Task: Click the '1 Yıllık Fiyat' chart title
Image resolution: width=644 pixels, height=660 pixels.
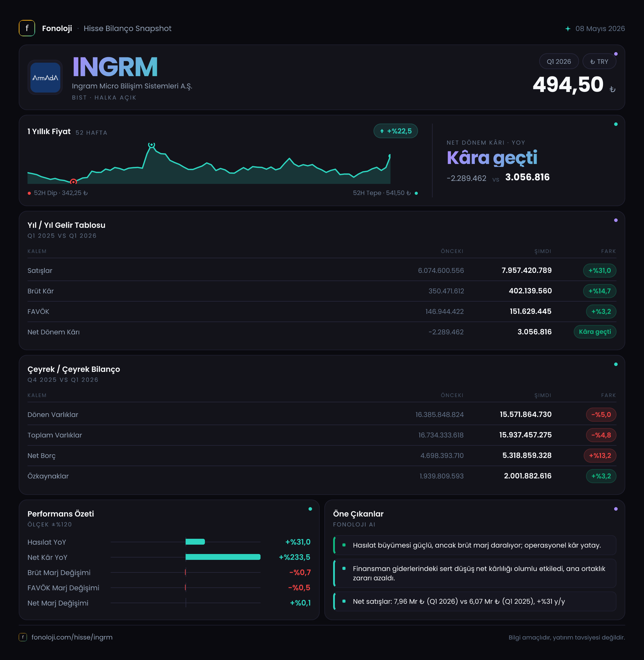Action: pos(49,131)
